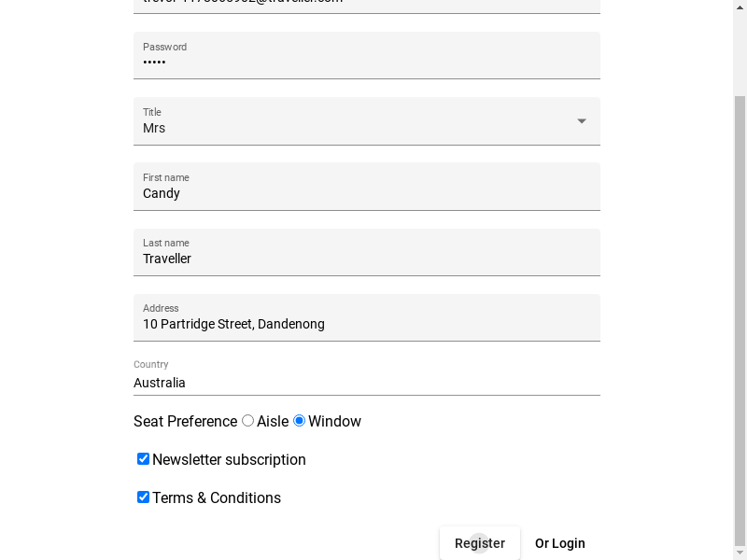Screen dimensions: 747x560
Task: Click the First name field with Candy
Action: pyautogui.click(x=366, y=193)
